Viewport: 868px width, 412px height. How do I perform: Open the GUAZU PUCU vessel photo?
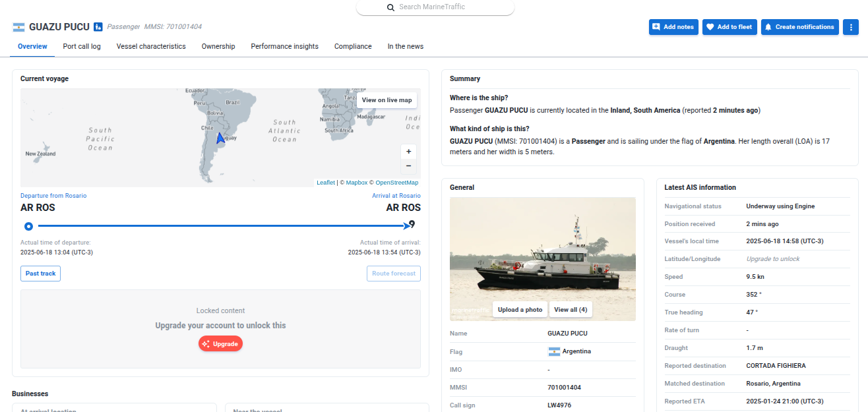tap(543, 259)
